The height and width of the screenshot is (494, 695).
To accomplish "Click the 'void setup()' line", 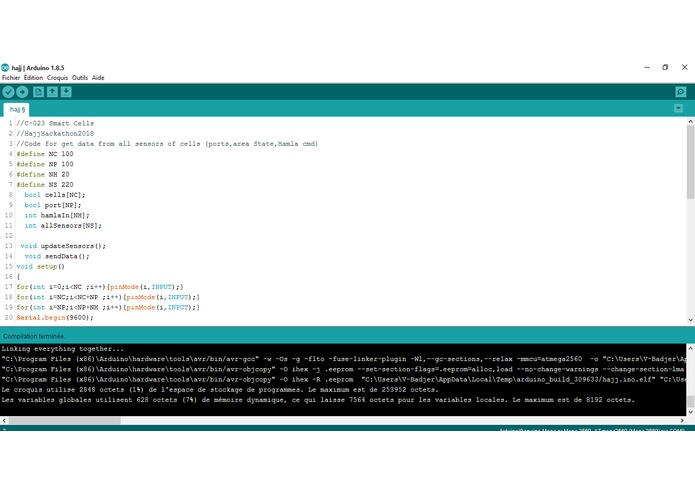I will [x=40, y=266].
